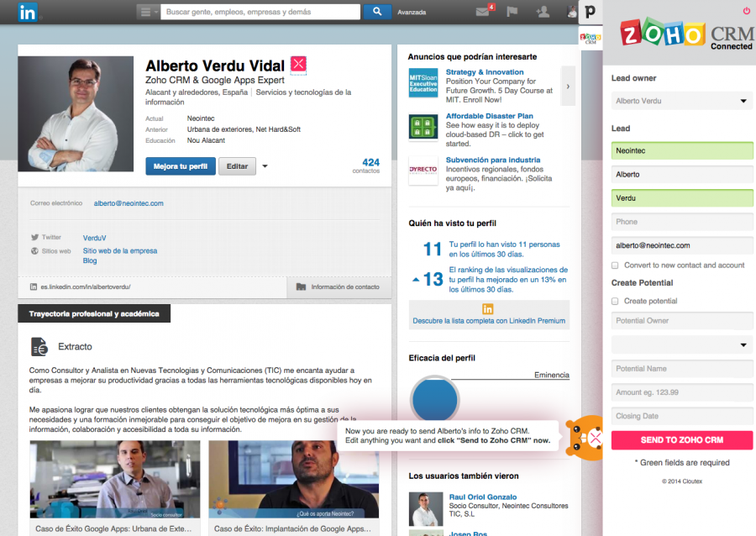Viewport: 756px width, 536px height.
Task: Click the red power icon in Zoho panel
Action: (747, 11)
